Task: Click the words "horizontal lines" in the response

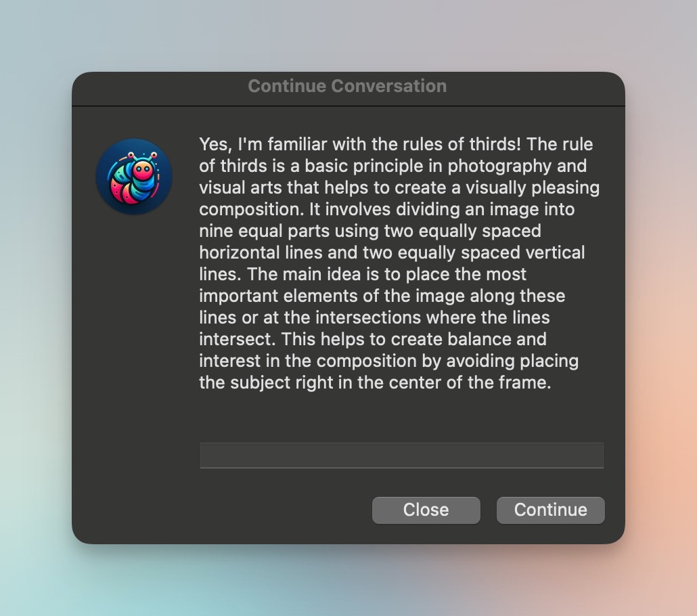Action: click(261, 252)
